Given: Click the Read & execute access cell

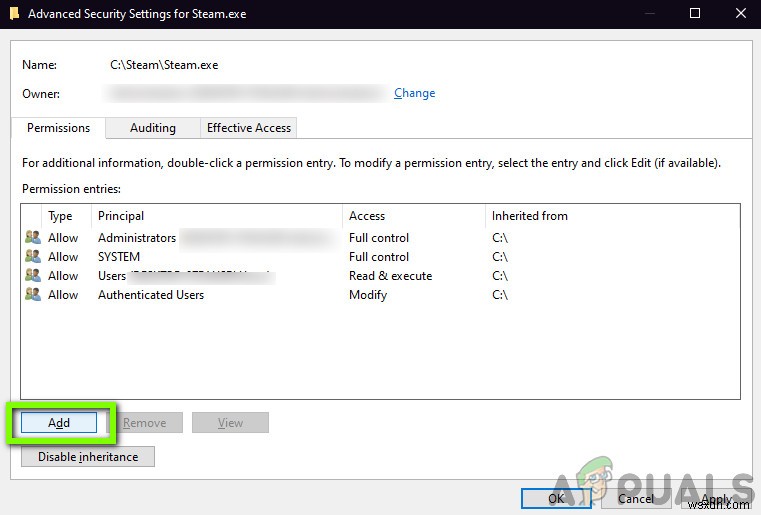Looking at the screenshot, I should coord(391,275).
